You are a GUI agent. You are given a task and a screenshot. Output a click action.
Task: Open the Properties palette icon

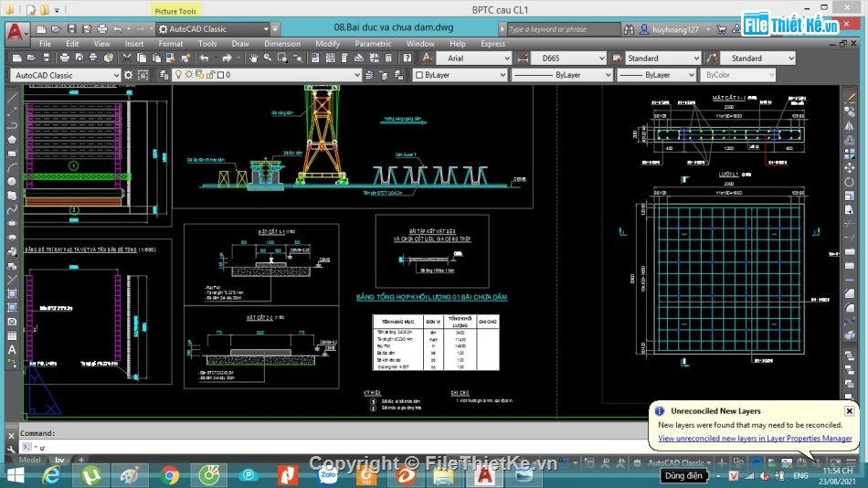coord(315,58)
